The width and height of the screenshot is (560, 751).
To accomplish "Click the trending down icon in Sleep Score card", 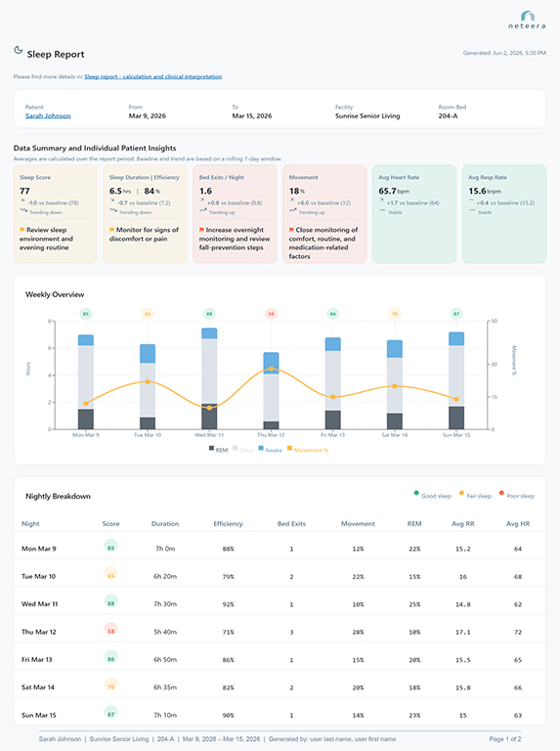I will [x=23, y=210].
